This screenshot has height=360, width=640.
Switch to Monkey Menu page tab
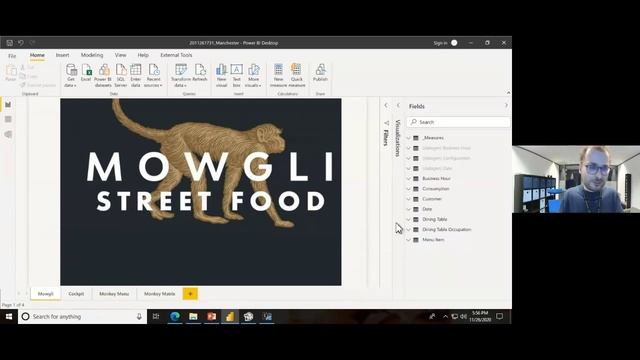point(114,294)
